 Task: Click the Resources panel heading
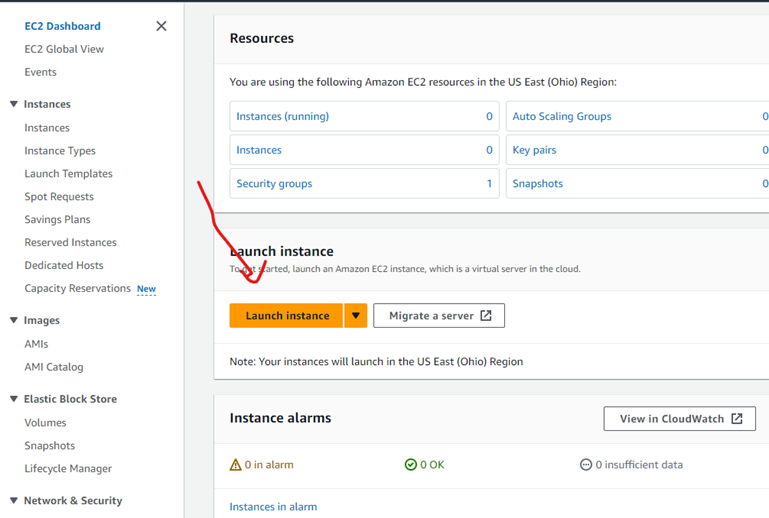[261, 38]
